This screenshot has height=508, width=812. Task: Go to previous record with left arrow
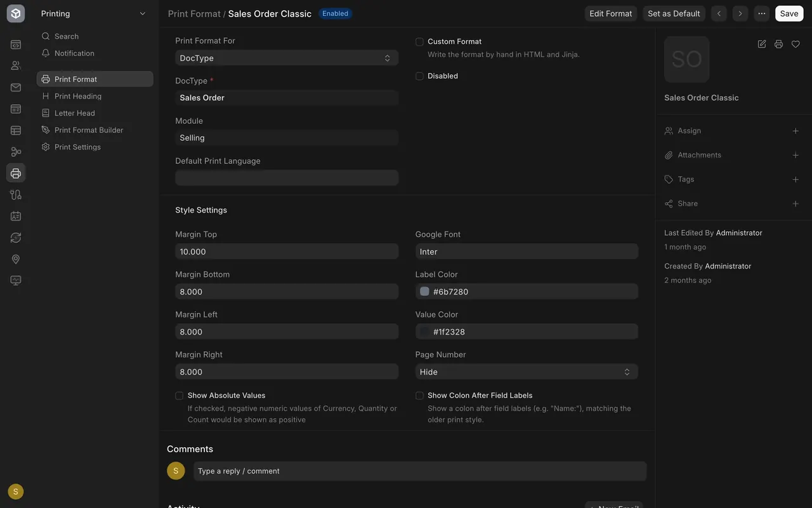click(x=719, y=13)
